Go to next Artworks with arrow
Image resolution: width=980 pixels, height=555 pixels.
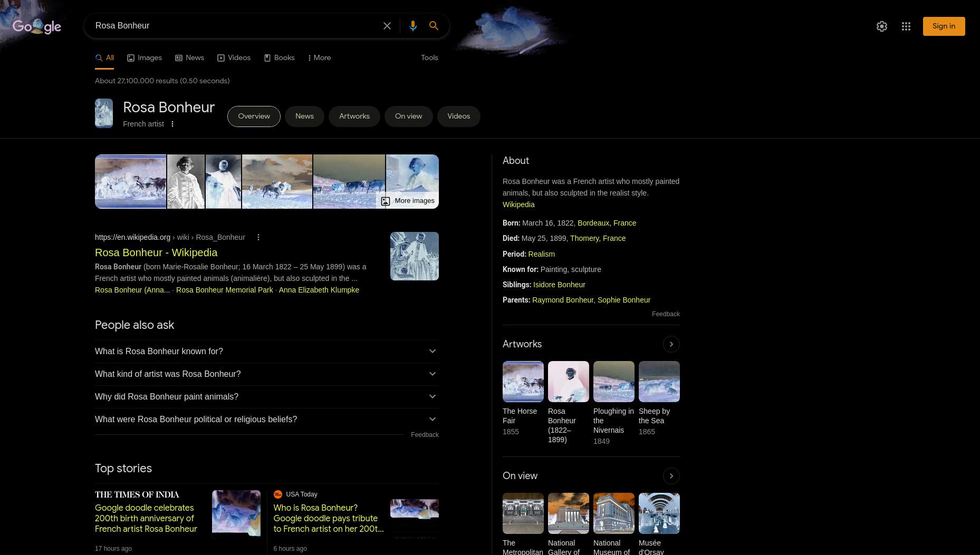click(671, 344)
